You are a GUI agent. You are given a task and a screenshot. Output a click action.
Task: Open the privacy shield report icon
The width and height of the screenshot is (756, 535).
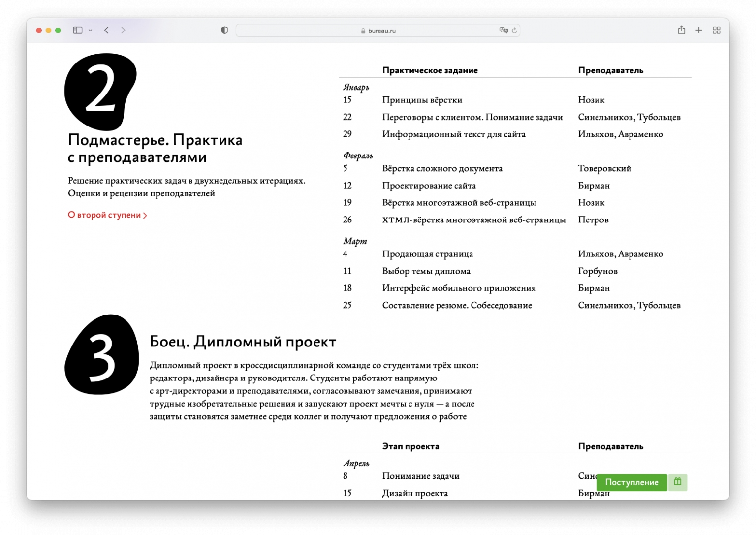[x=224, y=31]
